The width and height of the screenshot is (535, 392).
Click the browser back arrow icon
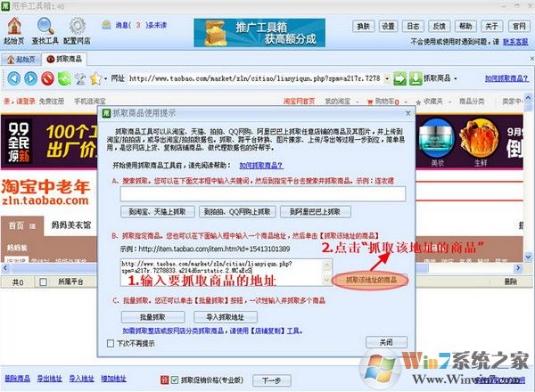coord(13,78)
